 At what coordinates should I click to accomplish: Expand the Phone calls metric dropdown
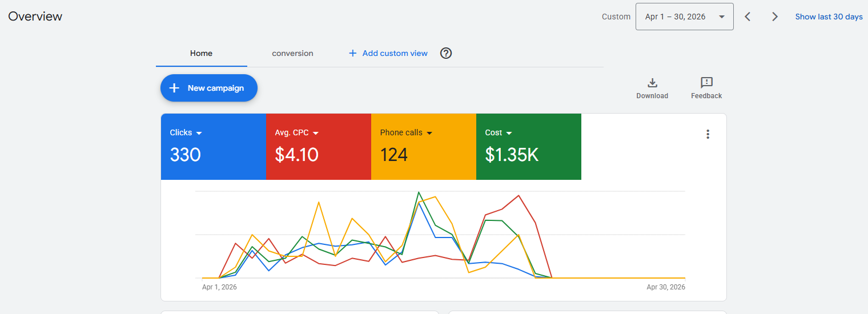(429, 133)
